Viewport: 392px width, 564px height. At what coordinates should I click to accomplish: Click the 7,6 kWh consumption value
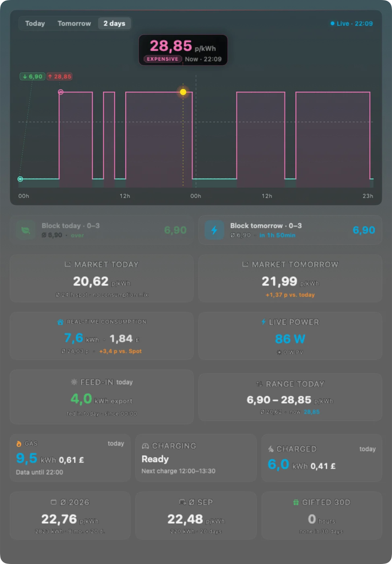[x=82, y=338]
